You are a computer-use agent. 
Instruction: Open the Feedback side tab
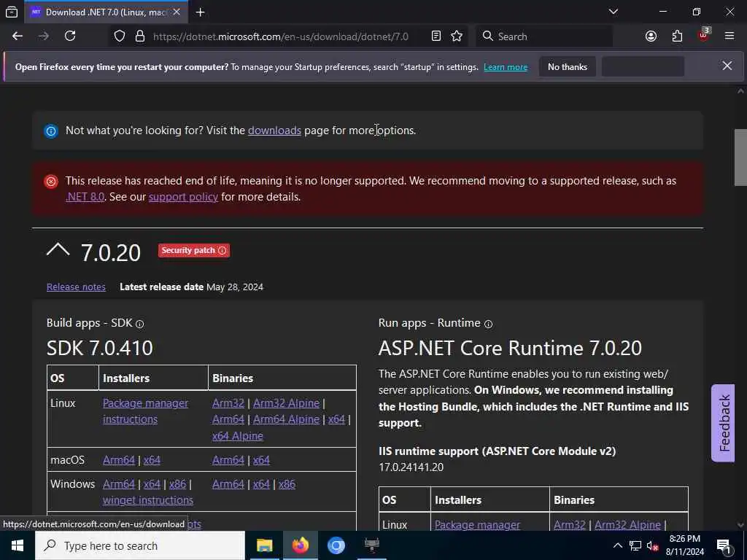point(724,423)
